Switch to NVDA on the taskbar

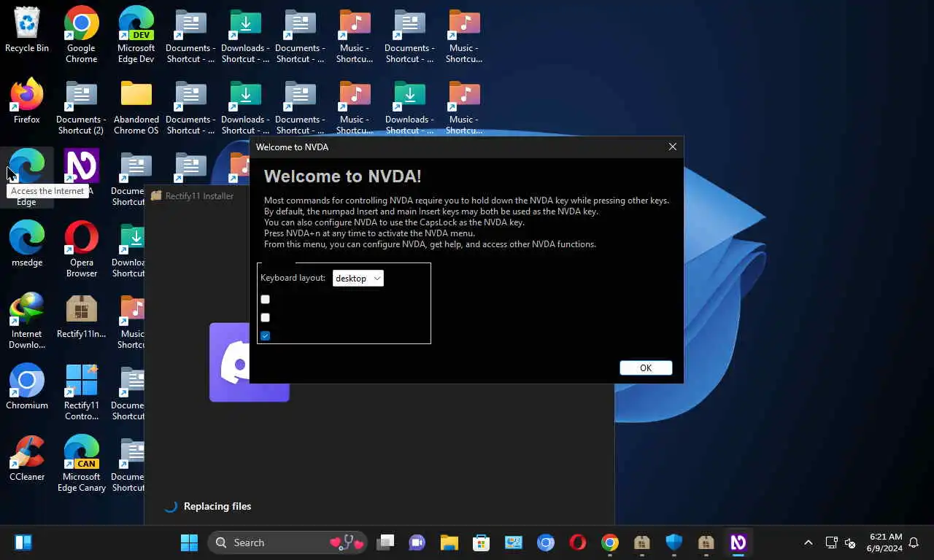pyautogui.click(x=738, y=542)
